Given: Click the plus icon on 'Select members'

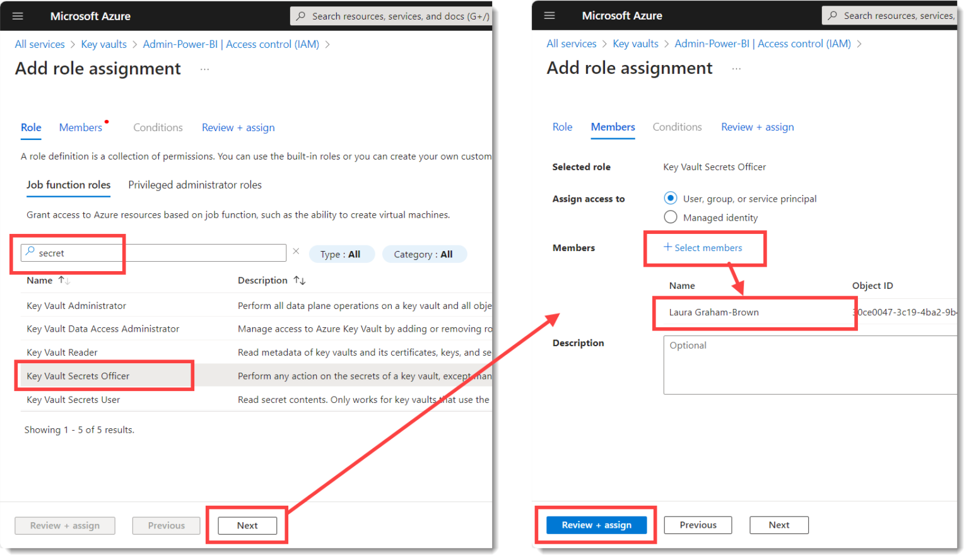Looking at the screenshot, I should pos(668,247).
